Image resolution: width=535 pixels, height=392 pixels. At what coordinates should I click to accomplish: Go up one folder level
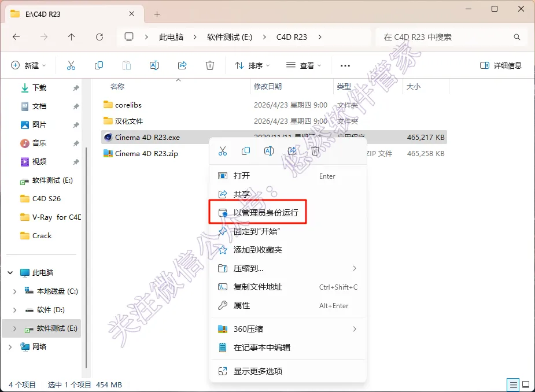point(71,37)
